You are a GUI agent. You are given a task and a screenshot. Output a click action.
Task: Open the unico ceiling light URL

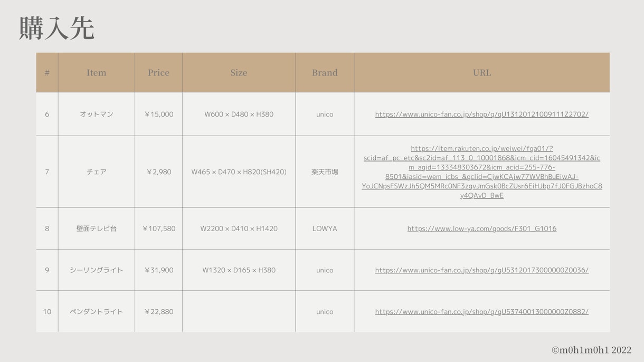[x=481, y=270]
